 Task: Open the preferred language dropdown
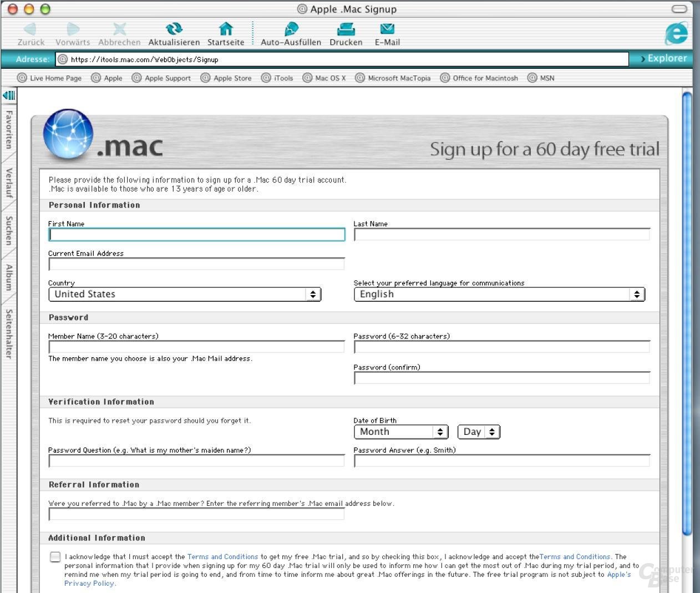point(500,294)
